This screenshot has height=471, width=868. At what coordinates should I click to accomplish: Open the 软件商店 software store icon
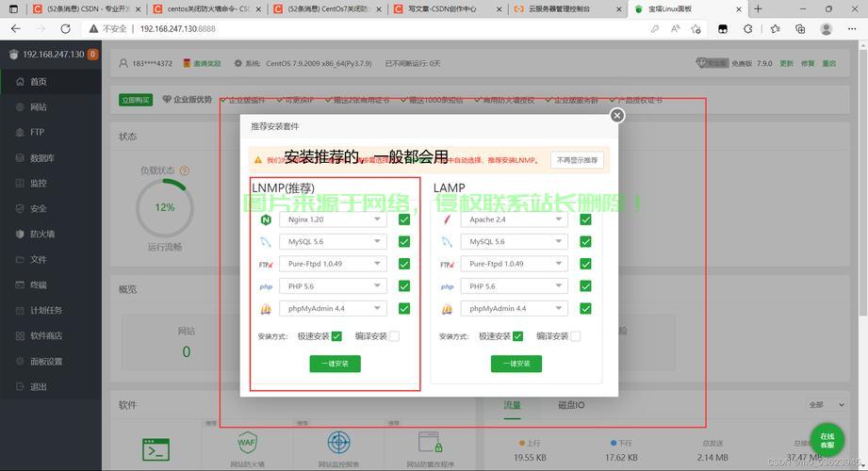coord(20,336)
